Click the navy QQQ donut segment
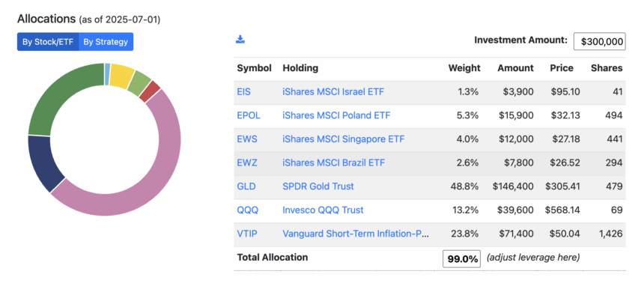This screenshot has width=644, height=307. point(44,162)
